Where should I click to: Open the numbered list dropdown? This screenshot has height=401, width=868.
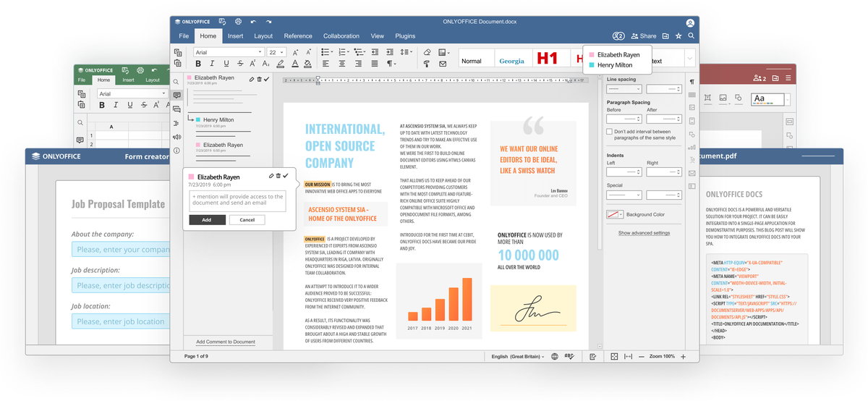346,52
